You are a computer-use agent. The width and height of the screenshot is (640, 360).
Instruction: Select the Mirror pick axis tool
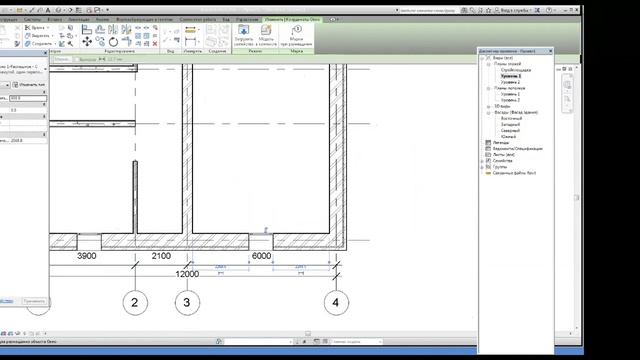(113, 29)
